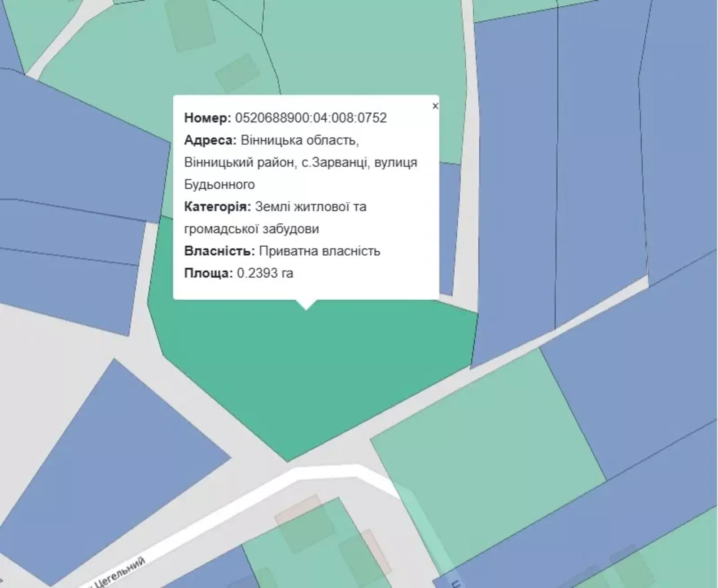Click the cadastral number 0520688900:04:008:0752
Image resolution: width=718 pixels, height=588 pixels.
[x=311, y=118]
